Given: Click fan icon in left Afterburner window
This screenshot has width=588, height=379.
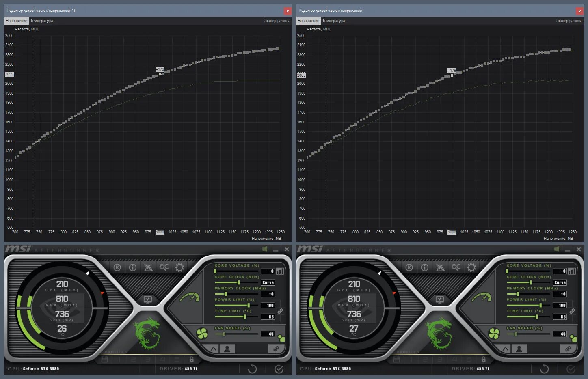Looking at the screenshot, I should click(x=202, y=334).
